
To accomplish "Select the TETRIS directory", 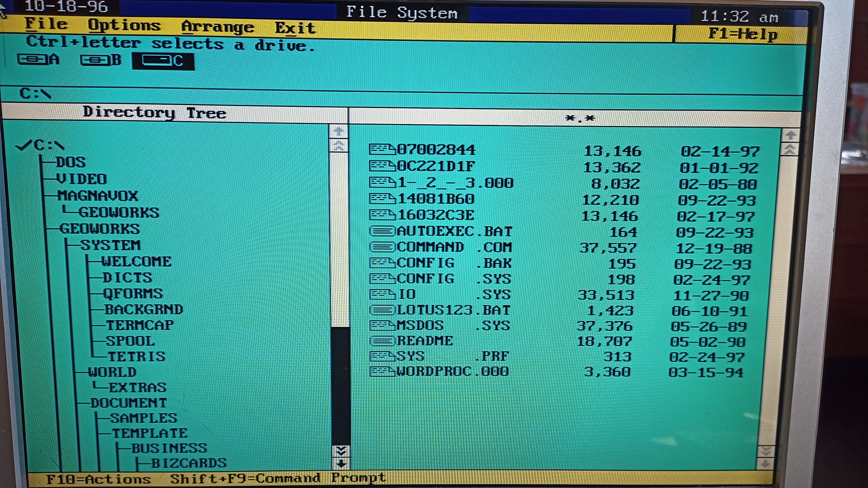I will coord(137,357).
